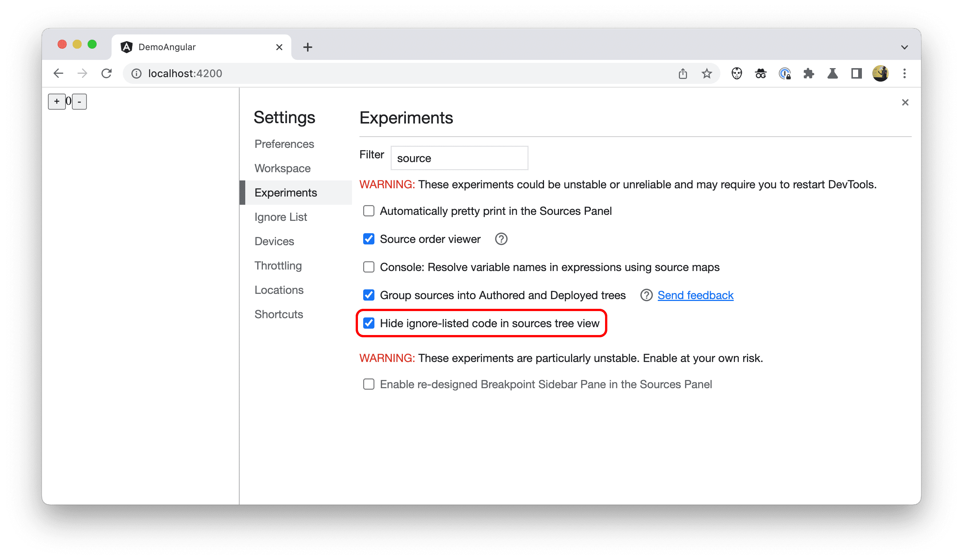Screen dimensions: 963x560
Task: Select Preferences from Settings sidebar
Action: pos(283,144)
